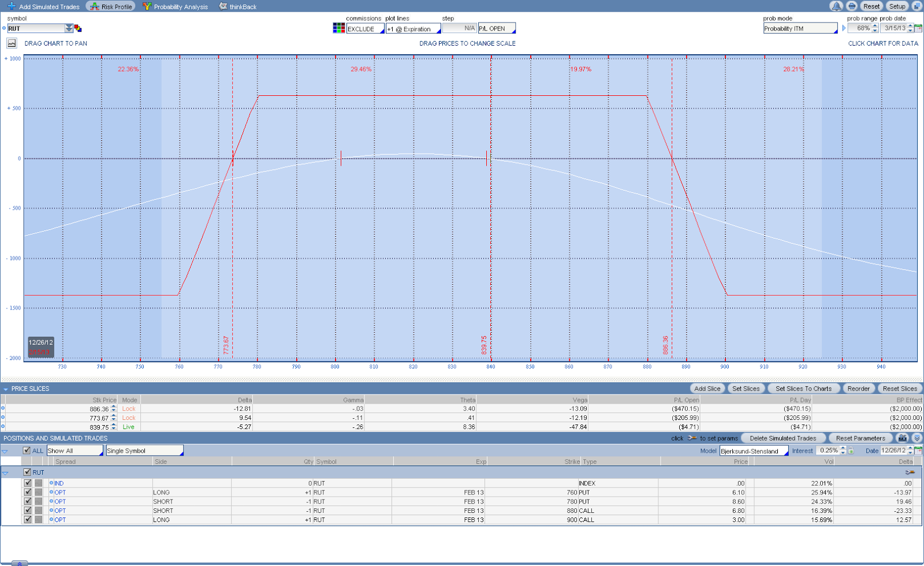924x566 pixels.
Task: Click the chart mode icon beside DRAG CHART TO PAN
Action: [x=12, y=43]
